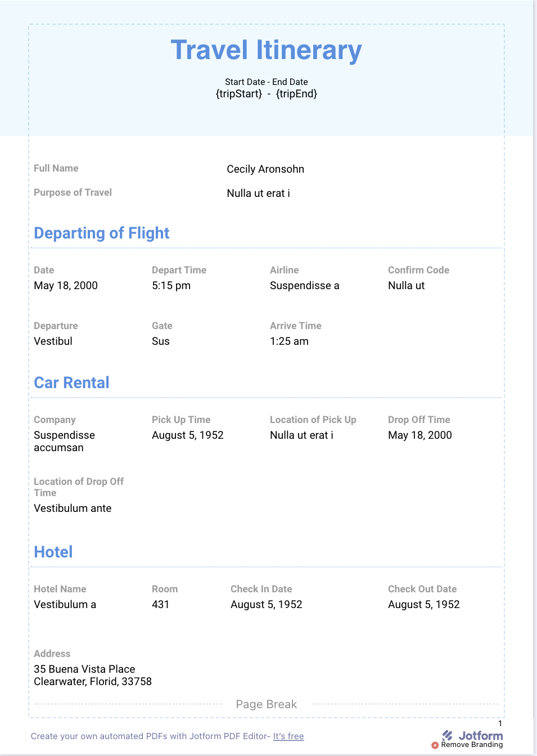Select the Address block with Buena Vista Place

click(x=93, y=676)
